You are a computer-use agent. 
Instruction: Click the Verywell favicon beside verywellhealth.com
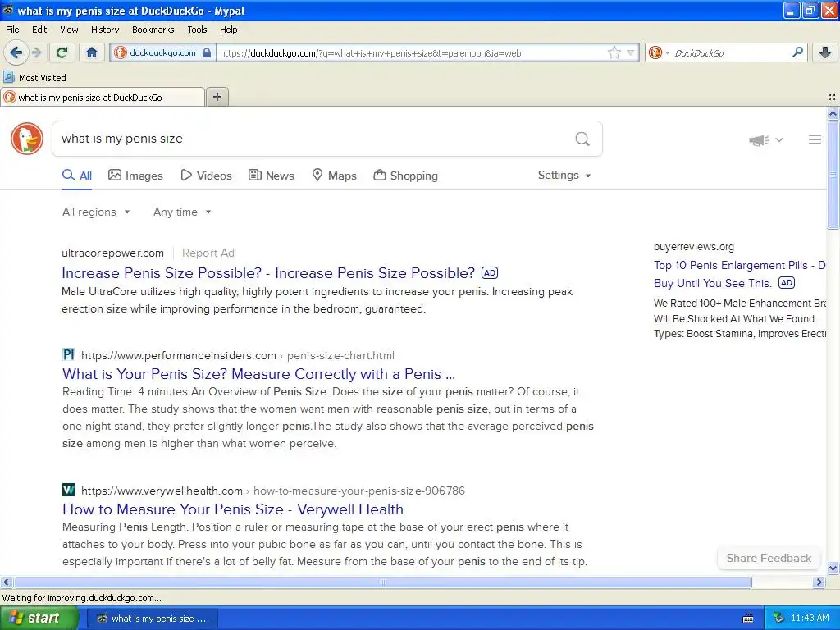(69, 491)
